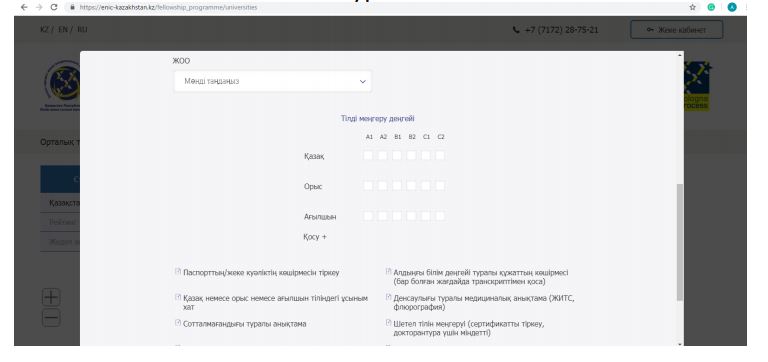Check B2 level for Орыс language
Screen dimensions: 768x362
pyautogui.click(x=411, y=186)
